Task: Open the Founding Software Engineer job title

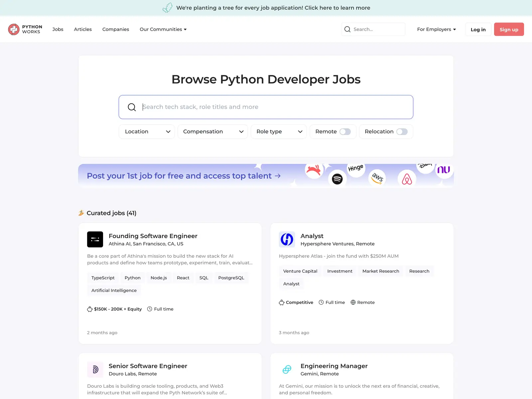Action: tap(153, 236)
